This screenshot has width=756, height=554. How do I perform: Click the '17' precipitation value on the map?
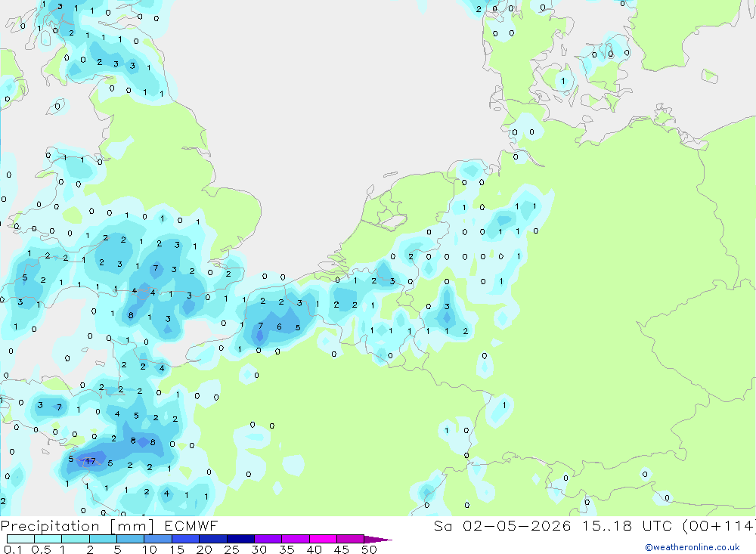tap(90, 461)
